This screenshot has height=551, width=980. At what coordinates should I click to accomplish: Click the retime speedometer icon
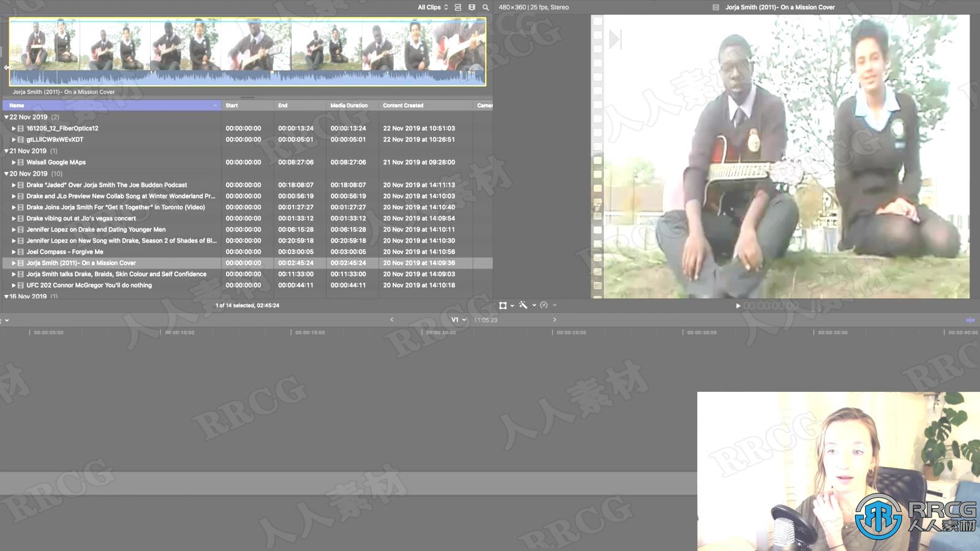point(544,305)
